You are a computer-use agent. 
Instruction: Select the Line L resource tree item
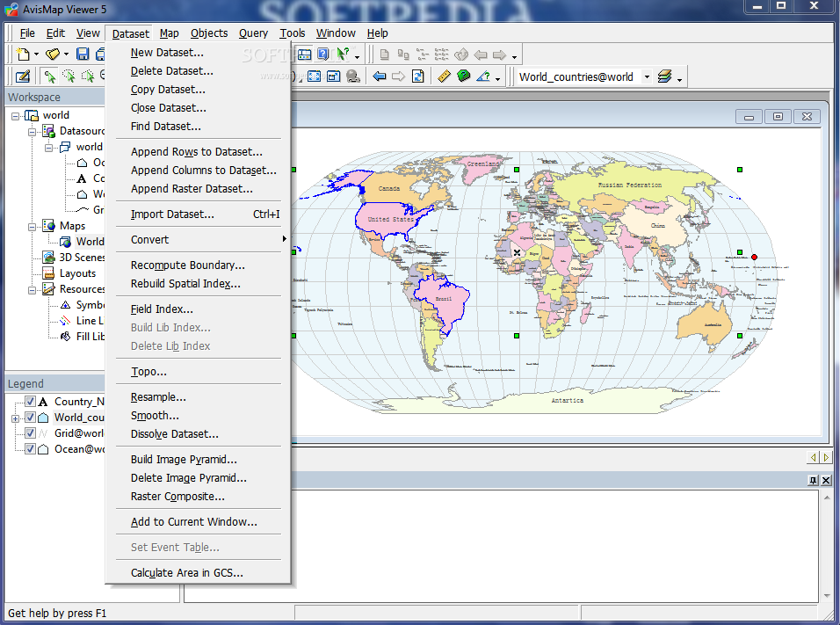90,321
